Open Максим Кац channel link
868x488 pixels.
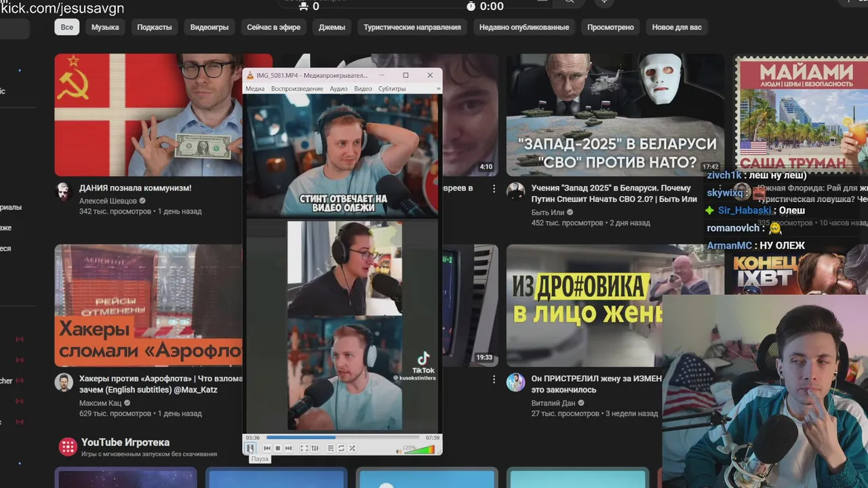pyautogui.click(x=100, y=403)
